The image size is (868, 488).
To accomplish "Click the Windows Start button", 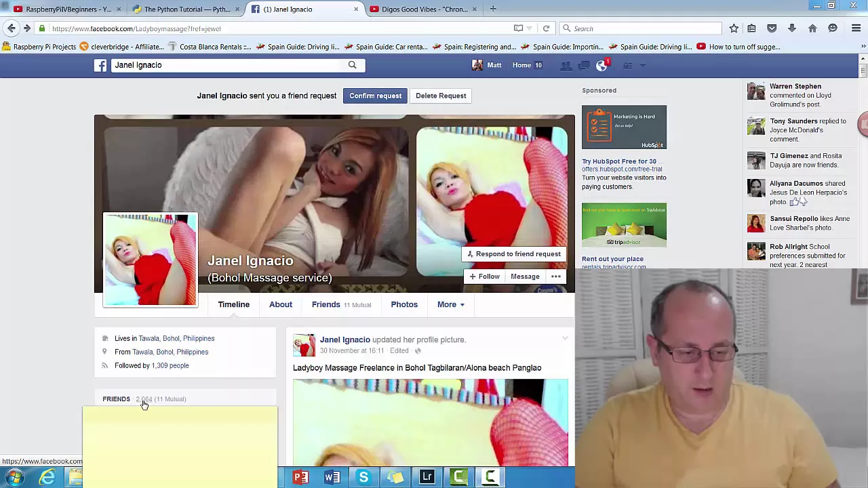I will coord(14,478).
